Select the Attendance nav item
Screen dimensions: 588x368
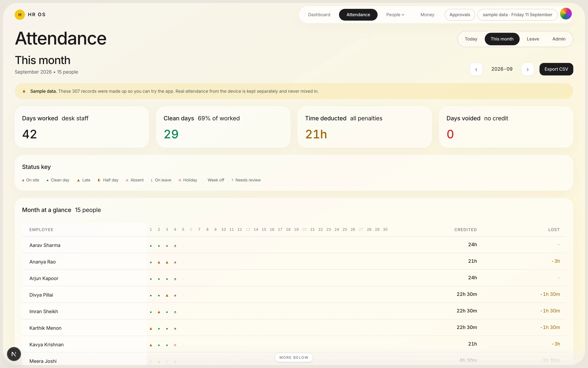tap(358, 15)
